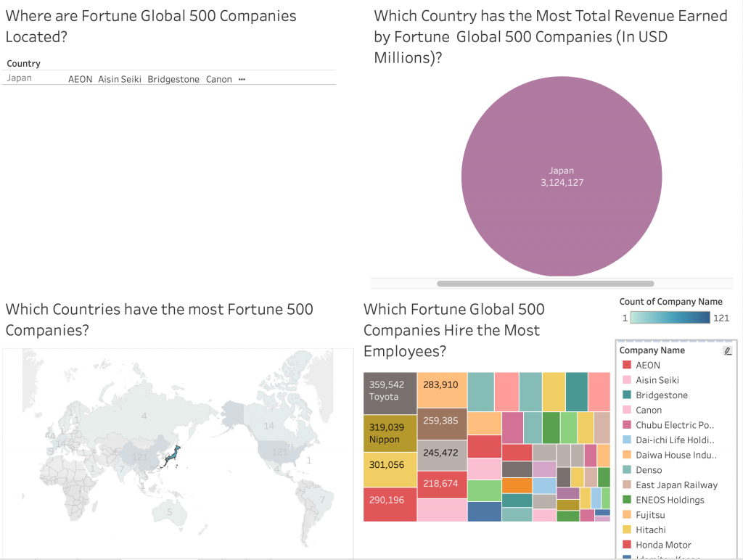Click the Count of Company Name legend title
The image size is (743, 560).
click(670, 301)
